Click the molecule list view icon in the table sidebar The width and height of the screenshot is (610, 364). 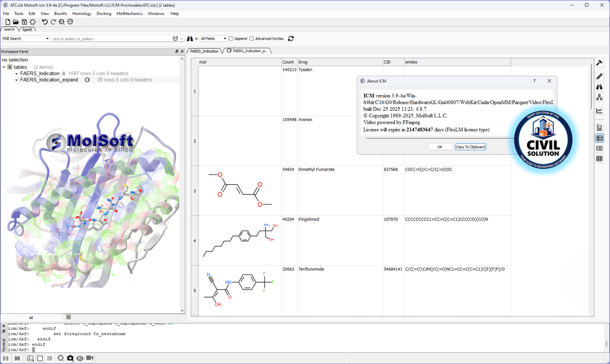(599, 128)
